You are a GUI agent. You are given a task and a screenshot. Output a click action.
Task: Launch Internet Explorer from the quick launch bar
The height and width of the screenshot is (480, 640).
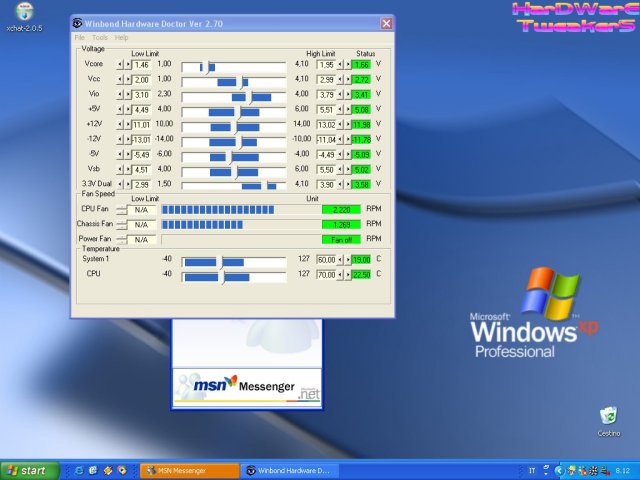click(x=79, y=471)
